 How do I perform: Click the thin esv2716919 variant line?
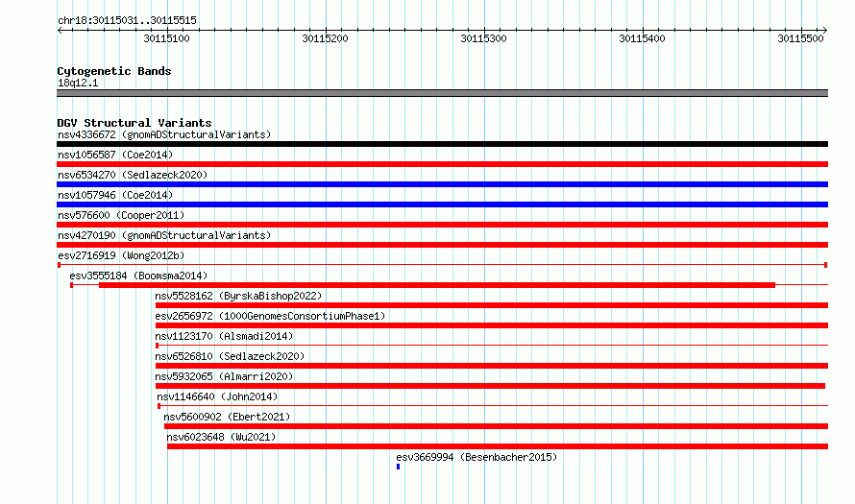coord(442,265)
